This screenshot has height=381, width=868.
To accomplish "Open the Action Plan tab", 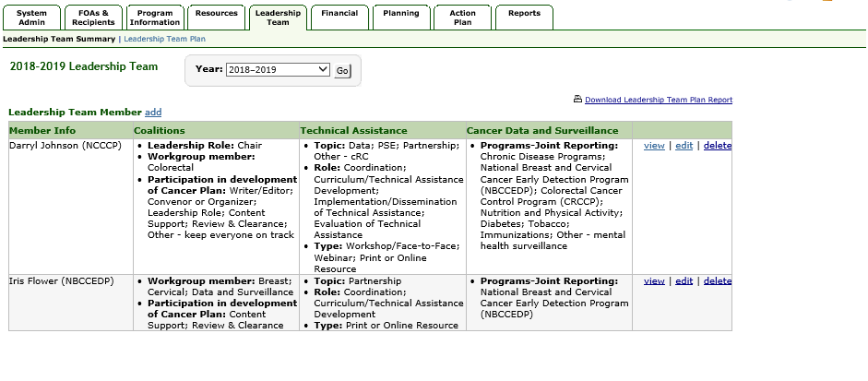I will pyautogui.click(x=463, y=18).
